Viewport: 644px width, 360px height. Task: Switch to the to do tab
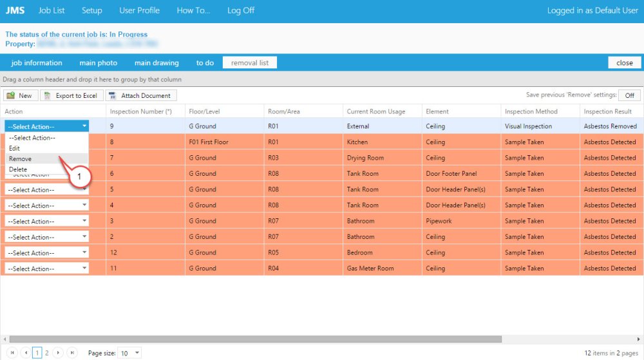point(205,63)
